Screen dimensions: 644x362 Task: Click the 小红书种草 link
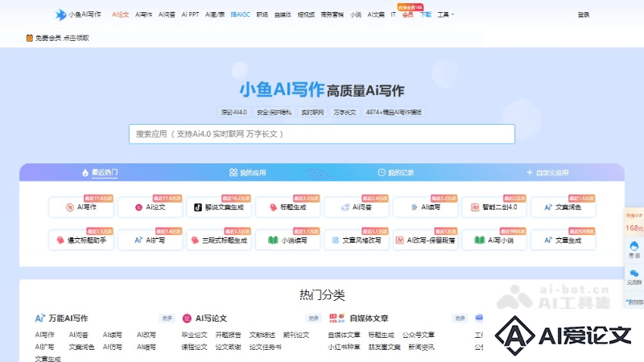[x=344, y=348]
